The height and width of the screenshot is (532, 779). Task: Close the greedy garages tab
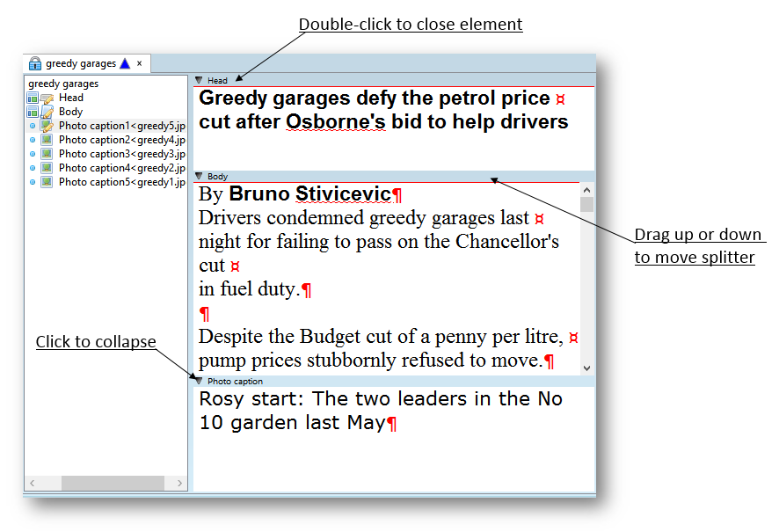[x=140, y=63]
